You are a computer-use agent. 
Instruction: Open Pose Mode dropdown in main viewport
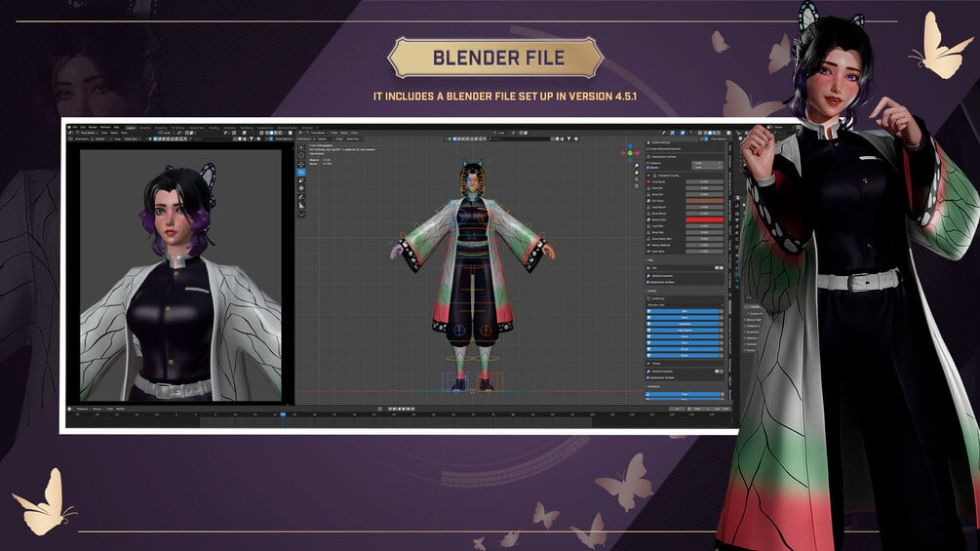point(318,133)
